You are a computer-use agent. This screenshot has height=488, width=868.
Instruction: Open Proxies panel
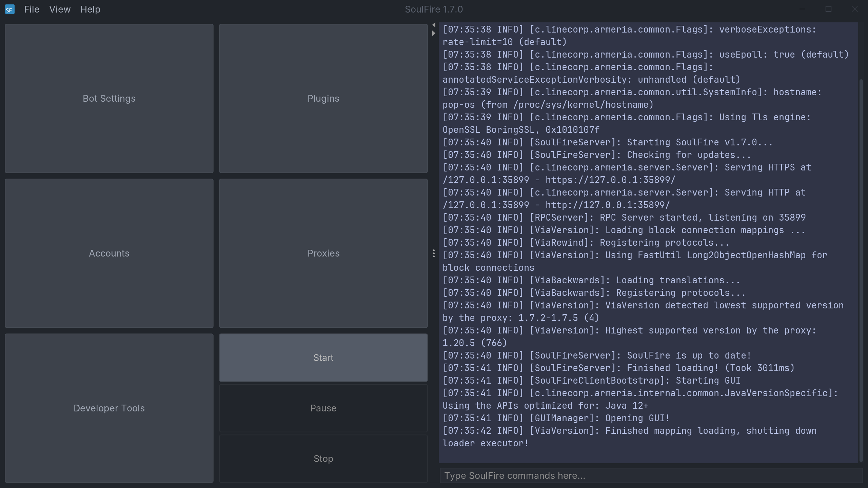point(323,253)
